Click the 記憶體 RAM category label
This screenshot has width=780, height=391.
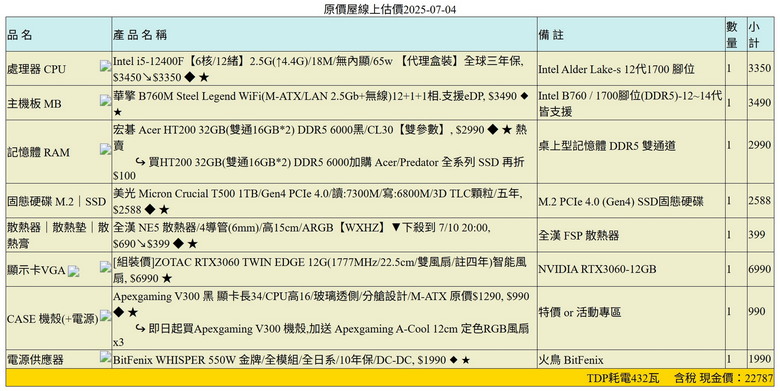[38, 152]
